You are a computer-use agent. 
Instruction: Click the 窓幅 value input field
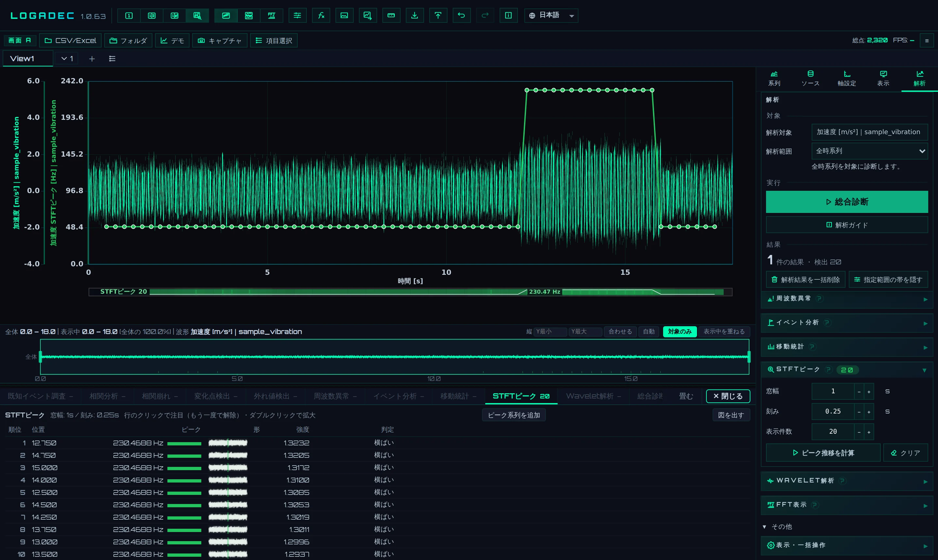point(833,391)
